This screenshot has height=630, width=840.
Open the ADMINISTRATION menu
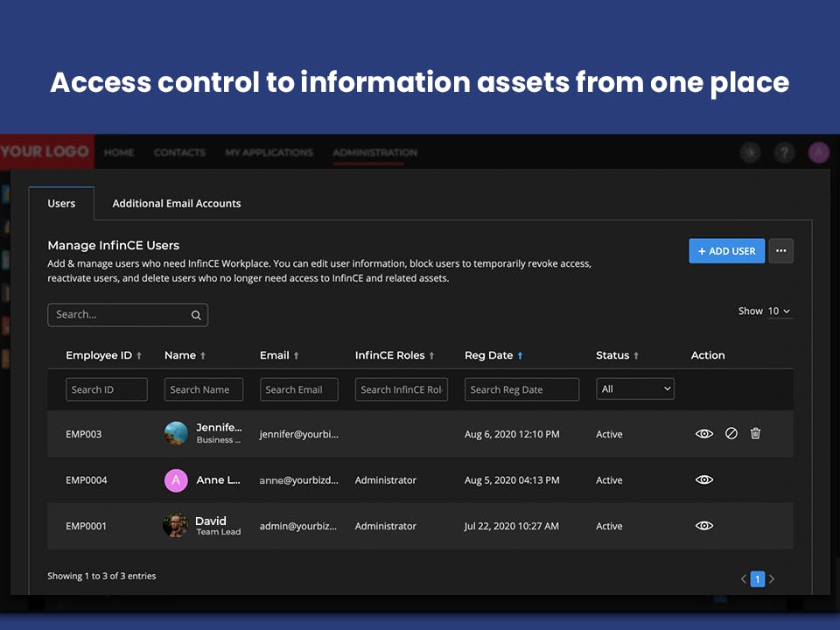click(375, 152)
